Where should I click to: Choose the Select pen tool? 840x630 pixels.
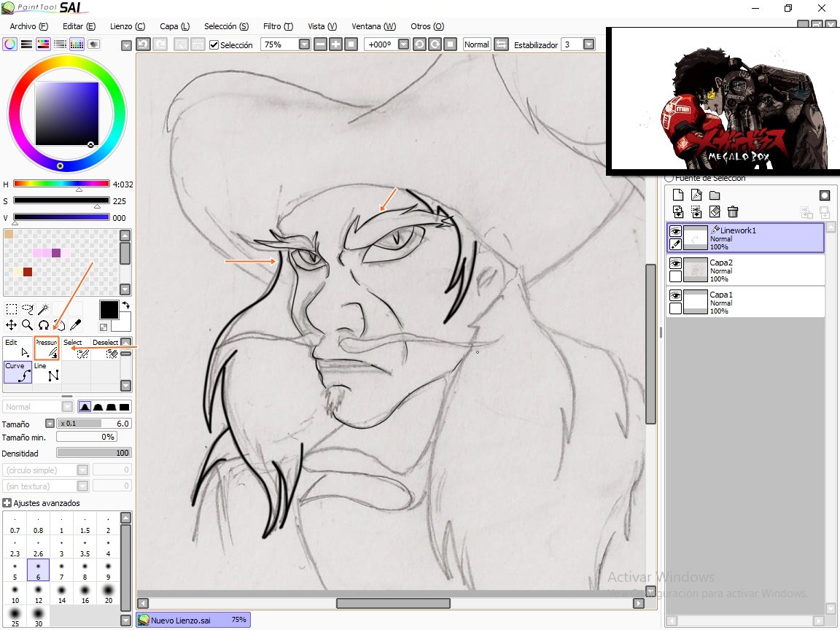pyautogui.click(x=76, y=349)
